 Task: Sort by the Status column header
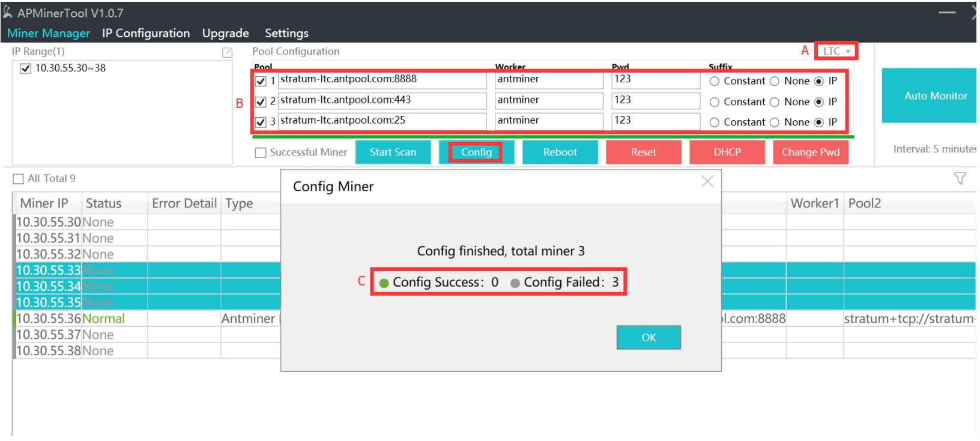tap(115, 203)
